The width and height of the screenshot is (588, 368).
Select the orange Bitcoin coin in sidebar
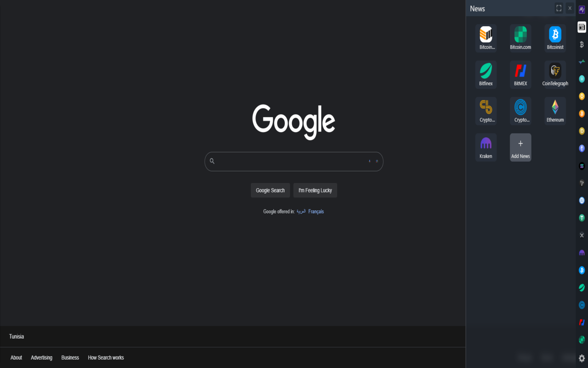[x=582, y=114]
